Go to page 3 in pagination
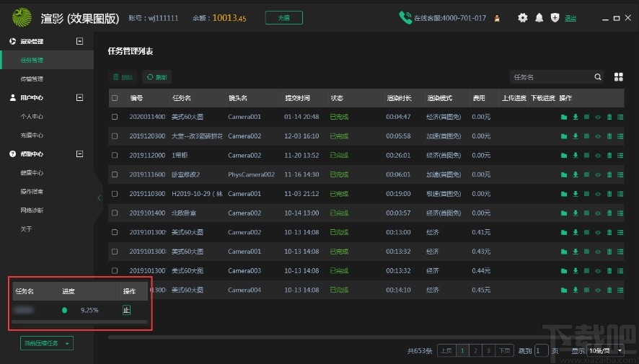Viewport: 639px width, 364px height. tap(488, 350)
